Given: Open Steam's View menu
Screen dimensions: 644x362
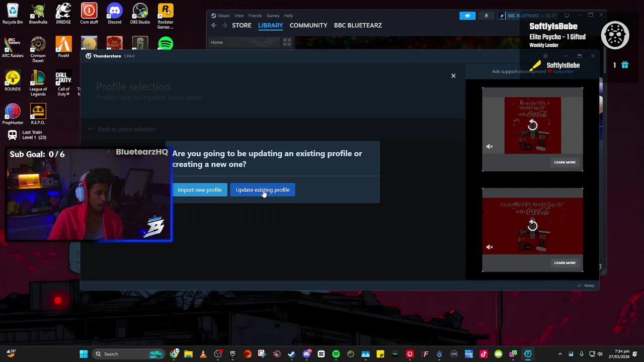Looking at the screenshot, I should tap(239, 16).
